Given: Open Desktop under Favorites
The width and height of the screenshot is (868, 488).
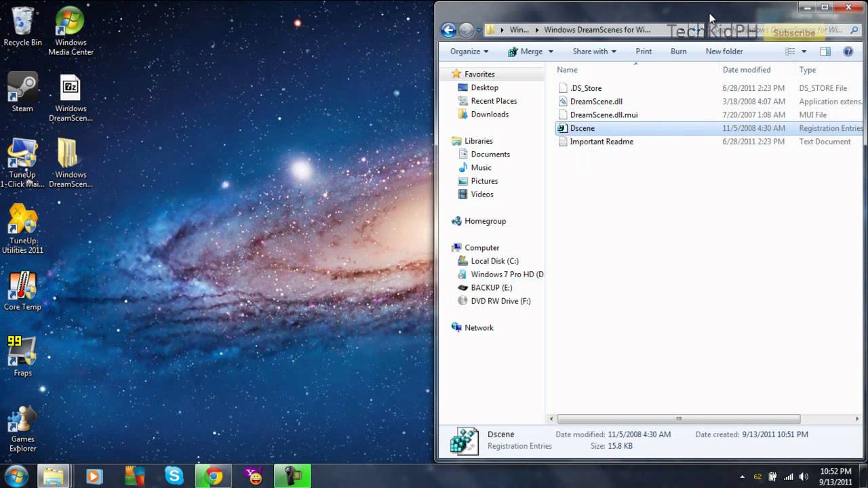Looking at the screenshot, I should (x=484, y=87).
